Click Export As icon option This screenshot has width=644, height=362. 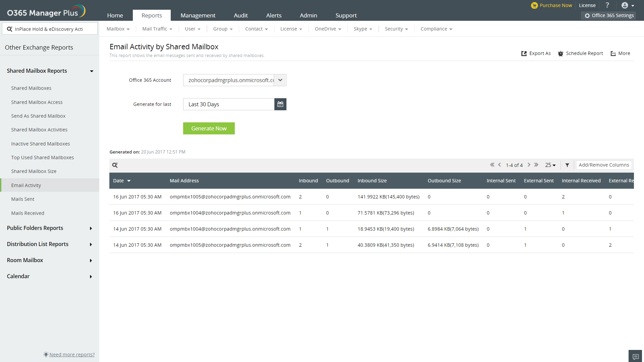pos(536,53)
